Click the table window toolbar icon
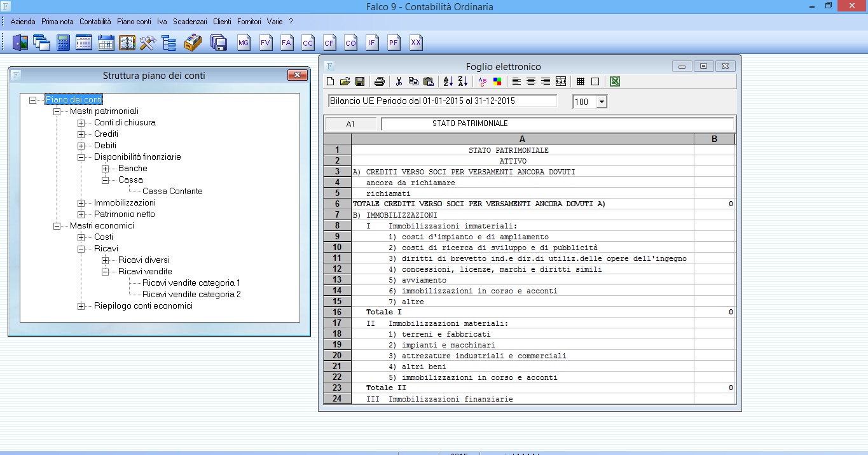The width and height of the screenshot is (868, 455). (x=84, y=43)
